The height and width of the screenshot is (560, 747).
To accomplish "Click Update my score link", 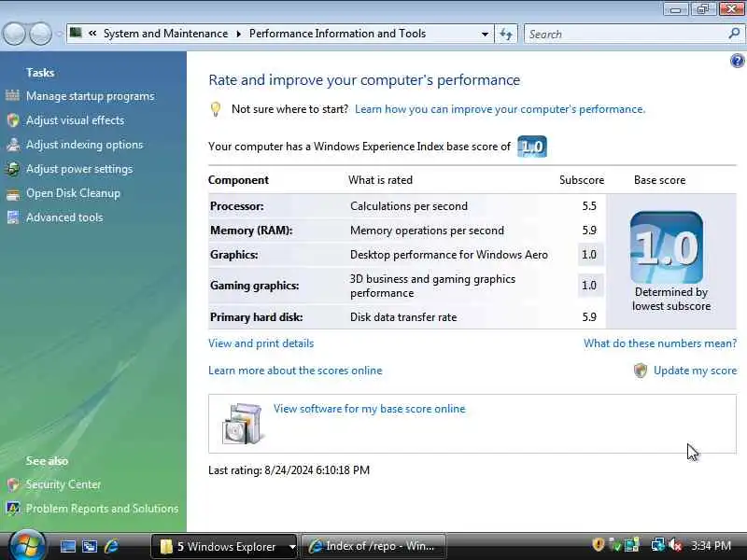I will point(695,371).
